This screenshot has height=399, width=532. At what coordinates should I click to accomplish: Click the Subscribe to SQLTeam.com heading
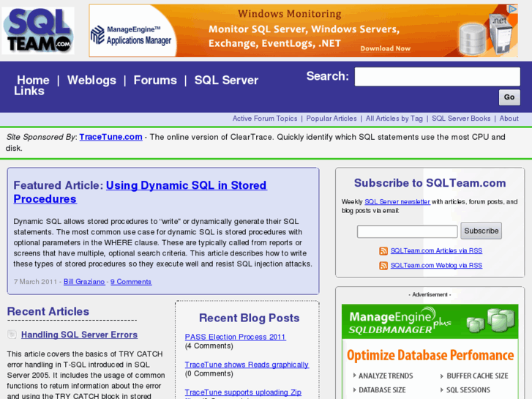[x=430, y=183]
